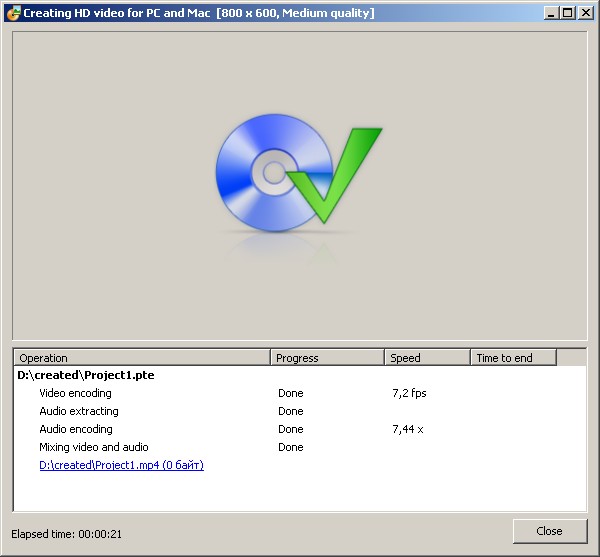
Task: Open the D:\created\Project1.mp4 link
Action: pyautogui.click(x=121, y=465)
